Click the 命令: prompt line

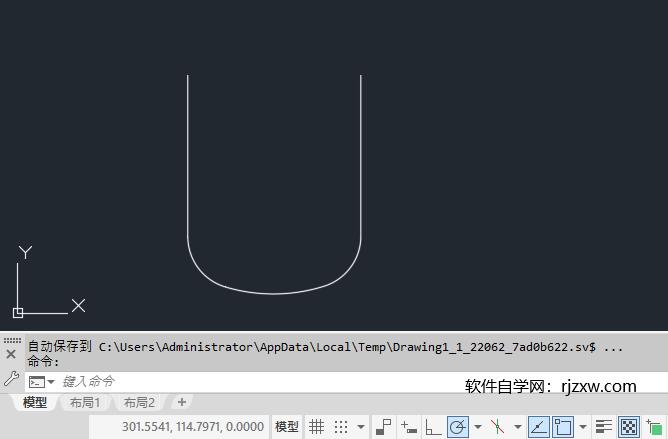tap(43, 362)
